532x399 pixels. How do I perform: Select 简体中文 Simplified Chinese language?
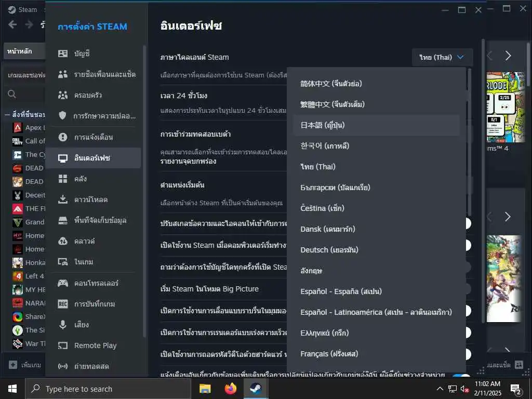[376, 84]
